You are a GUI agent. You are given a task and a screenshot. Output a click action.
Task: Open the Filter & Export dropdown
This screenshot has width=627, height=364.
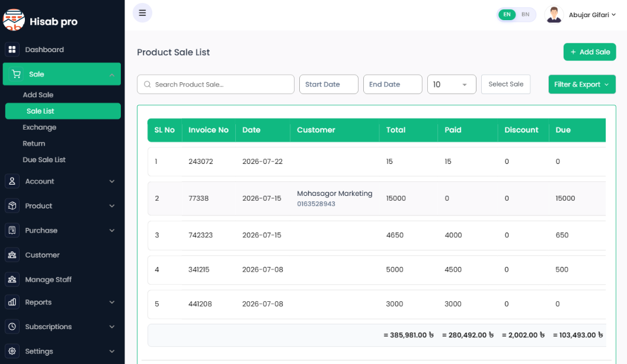pyautogui.click(x=582, y=84)
